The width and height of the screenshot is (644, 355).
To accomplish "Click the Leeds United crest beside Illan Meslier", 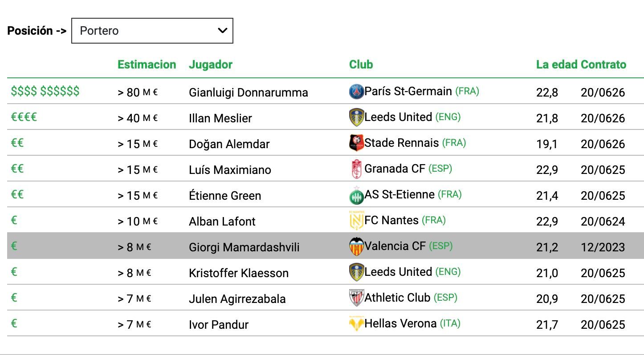I will pos(356,117).
